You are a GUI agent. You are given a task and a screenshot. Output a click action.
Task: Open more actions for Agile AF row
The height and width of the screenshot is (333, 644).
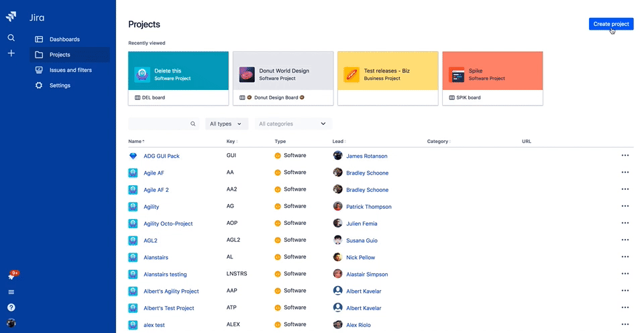pyautogui.click(x=625, y=173)
